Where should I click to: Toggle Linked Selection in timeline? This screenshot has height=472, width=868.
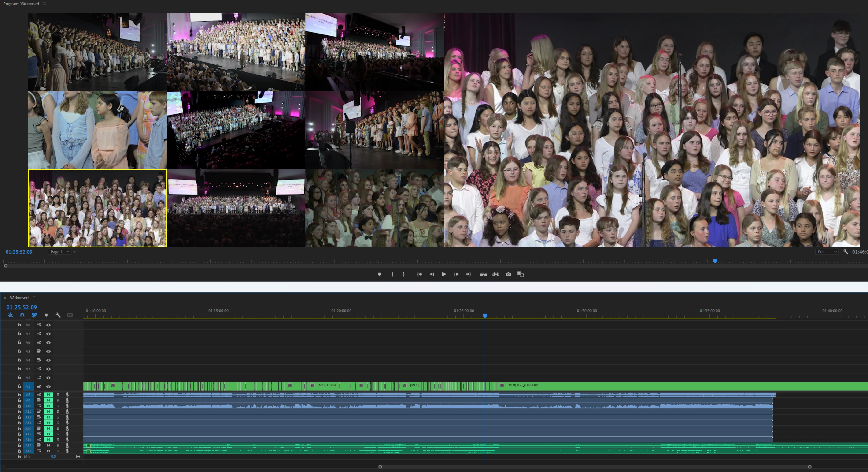[34, 315]
